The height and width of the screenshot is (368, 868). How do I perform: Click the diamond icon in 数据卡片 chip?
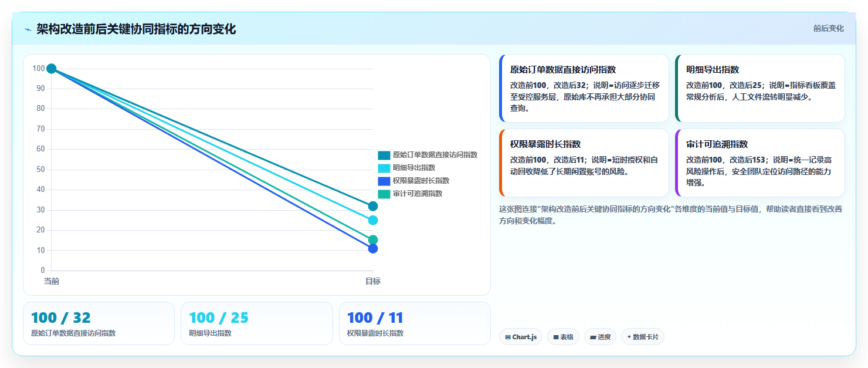(629, 337)
